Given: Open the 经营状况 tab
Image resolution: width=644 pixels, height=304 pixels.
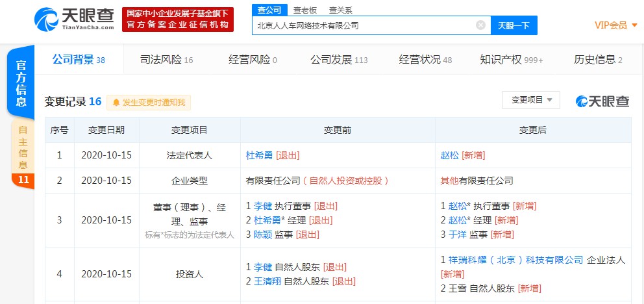Looking at the screenshot, I should point(425,60).
